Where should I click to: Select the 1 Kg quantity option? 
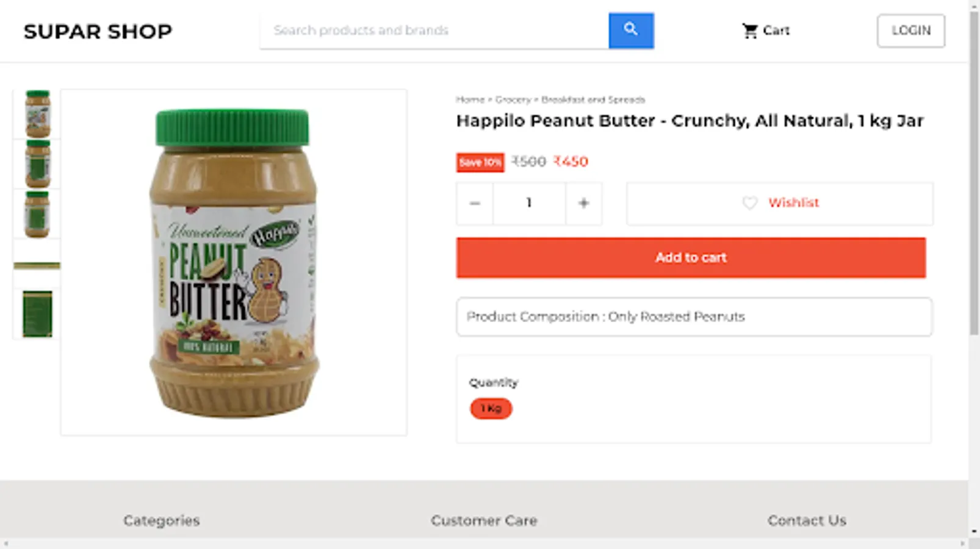click(x=491, y=408)
